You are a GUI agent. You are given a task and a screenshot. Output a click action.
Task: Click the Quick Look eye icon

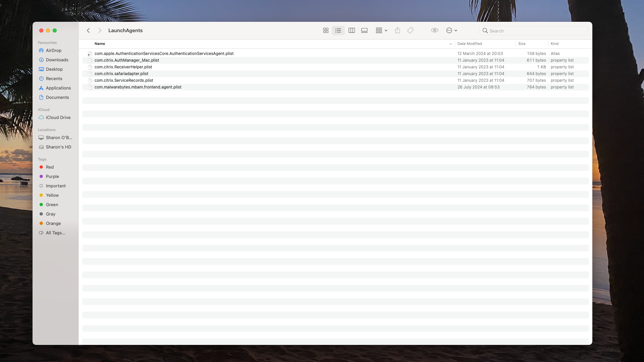(x=435, y=31)
